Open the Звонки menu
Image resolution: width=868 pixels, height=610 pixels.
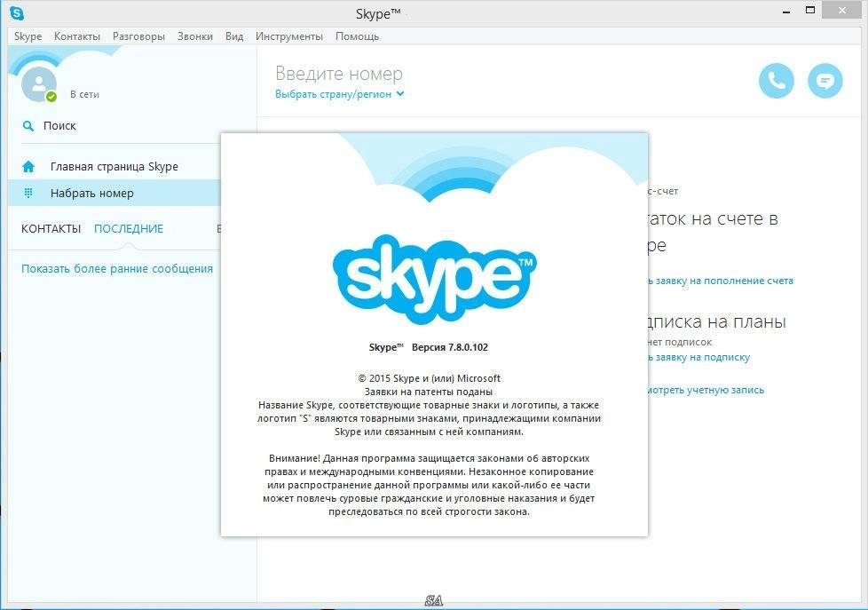point(195,36)
